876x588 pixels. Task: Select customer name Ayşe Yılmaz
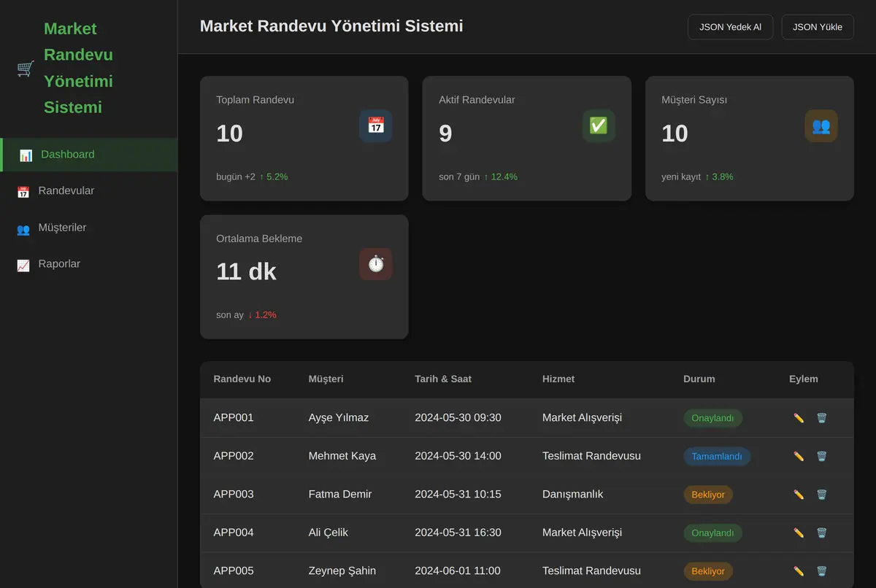point(339,418)
